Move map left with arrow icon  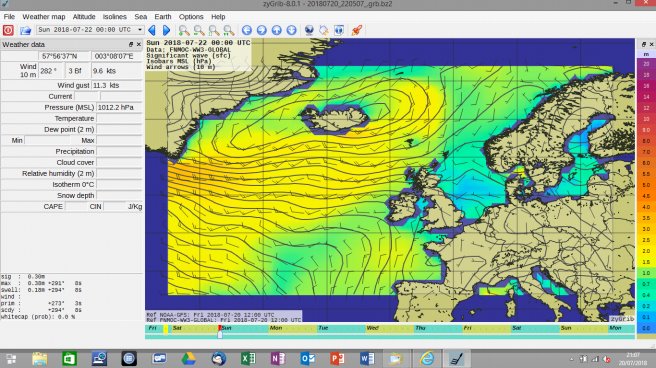pos(247,30)
